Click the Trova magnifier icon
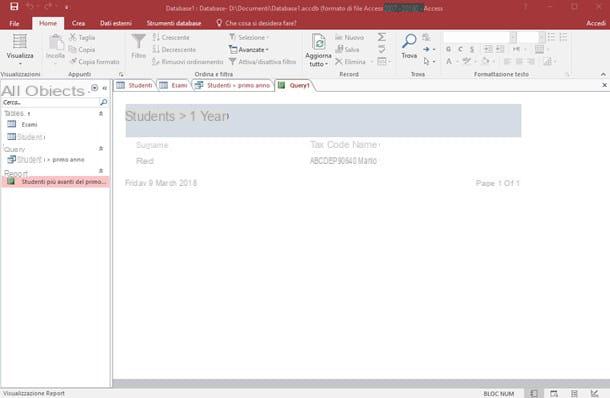The image size is (610, 398). [409, 41]
